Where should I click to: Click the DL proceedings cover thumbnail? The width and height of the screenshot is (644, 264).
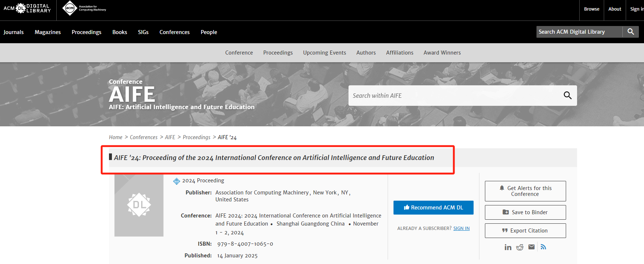pos(139,205)
